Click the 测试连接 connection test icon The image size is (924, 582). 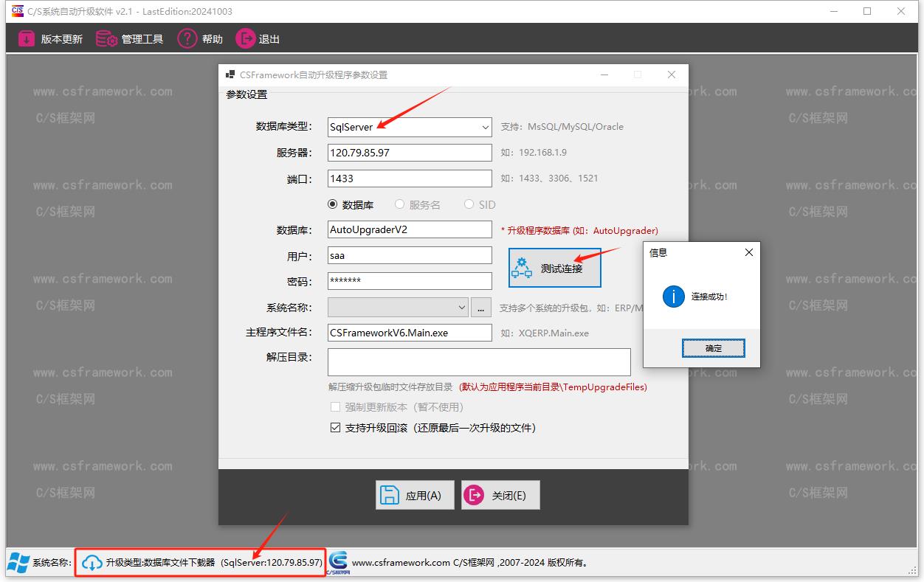[x=522, y=268]
